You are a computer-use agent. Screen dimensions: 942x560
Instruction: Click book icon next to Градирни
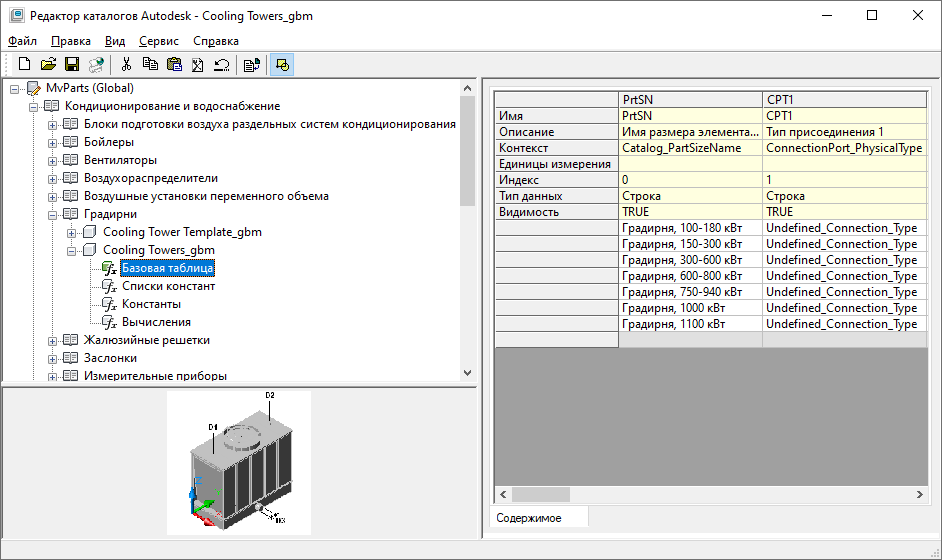click(70, 214)
